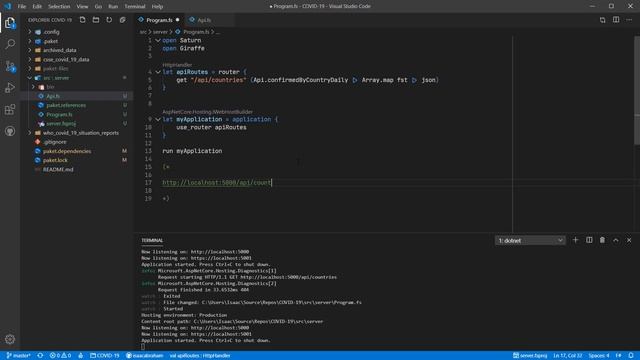Open the GitHub view in activity bar
Screen dimensions: 640x360
[10, 131]
